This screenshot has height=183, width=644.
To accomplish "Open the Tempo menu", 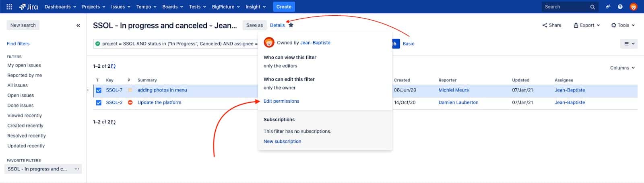I will (x=147, y=7).
